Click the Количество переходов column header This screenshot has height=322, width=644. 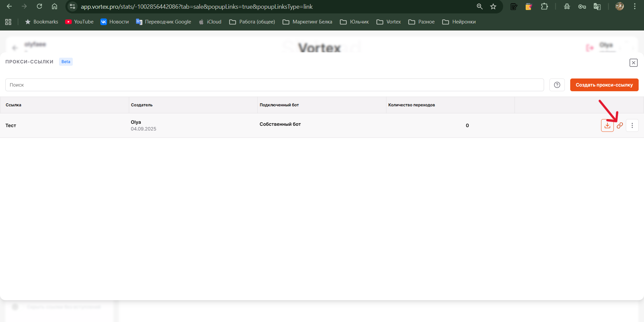[x=412, y=105]
